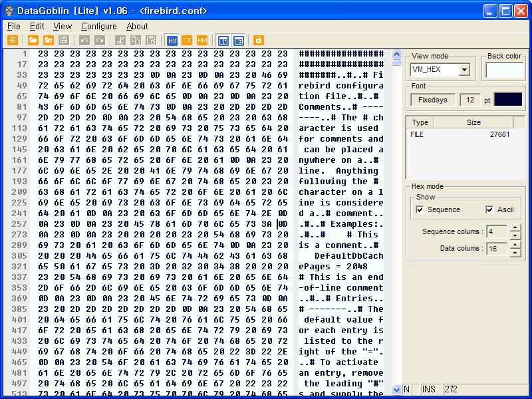Increase Sequence colums with its up arrow
This screenshot has width=532, height=399.
click(515, 227)
